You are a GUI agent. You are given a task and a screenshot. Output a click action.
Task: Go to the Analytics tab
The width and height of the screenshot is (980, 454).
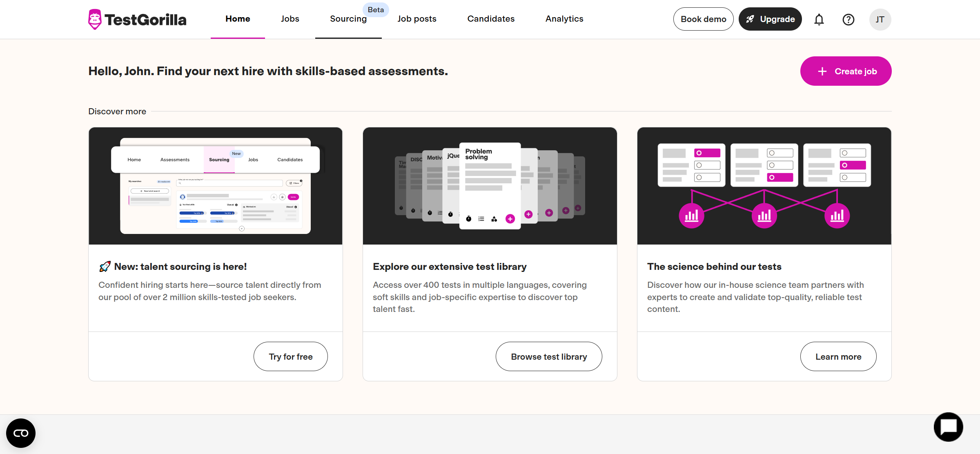point(564,19)
